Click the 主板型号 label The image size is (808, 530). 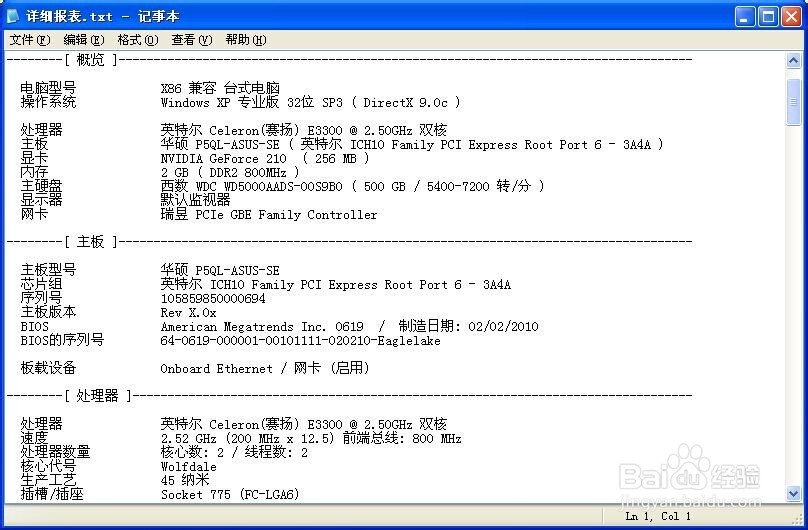tap(48, 270)
